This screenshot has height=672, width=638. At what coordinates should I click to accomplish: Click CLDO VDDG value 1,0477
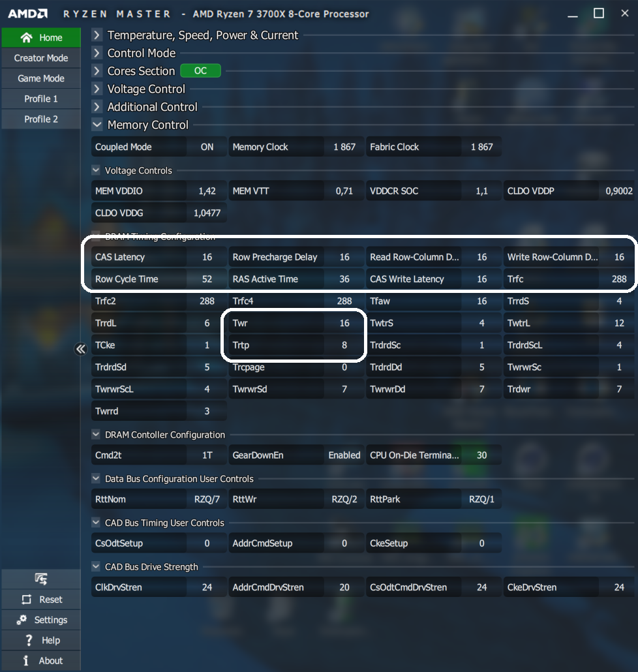click(x=207, y=213)
